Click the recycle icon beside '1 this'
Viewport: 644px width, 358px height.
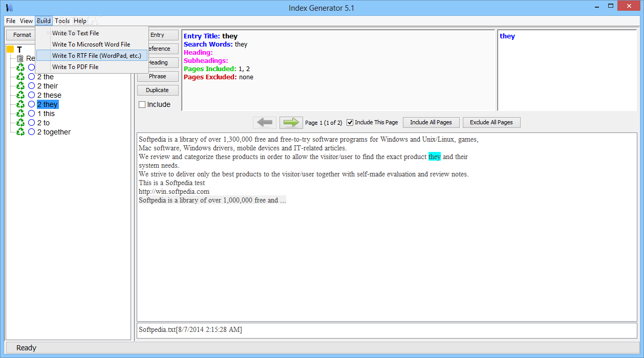[x=20, y=114]
